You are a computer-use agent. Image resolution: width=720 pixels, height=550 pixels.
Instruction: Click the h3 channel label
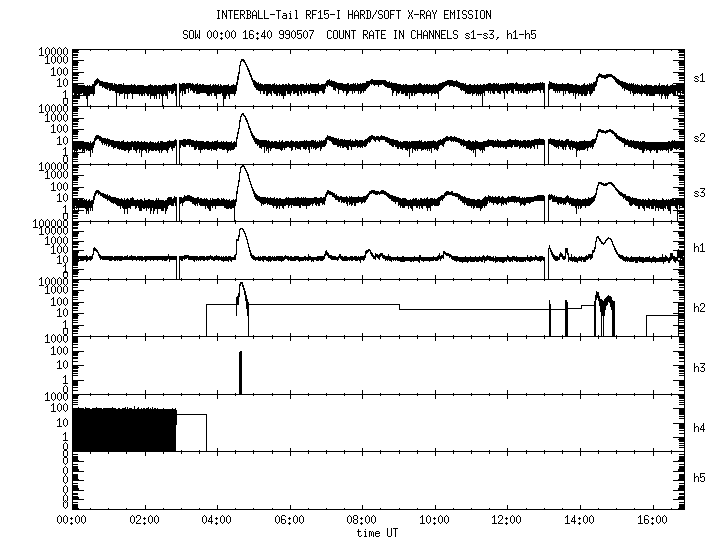click(700, 365)
